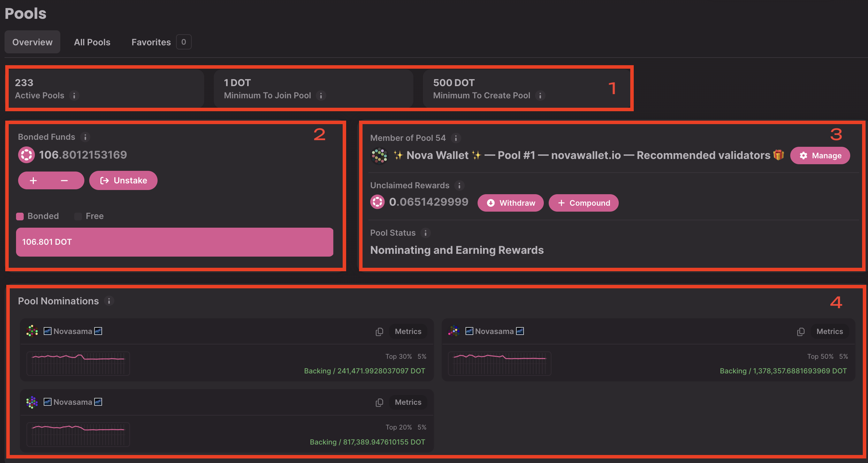
Task: Click the pink 106.801 DOT bonded bar
Action: point(174,242)
